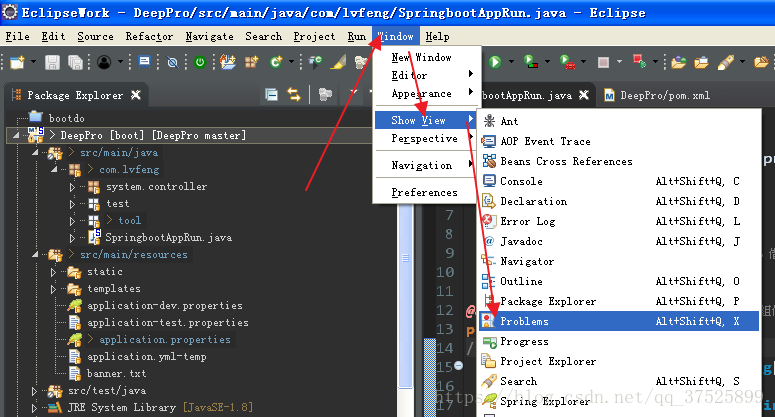Open dropdown arrow beside External Tools icon
Image resolution: width=775 pixels, height=417 pixels.
(x=583, y=62)
